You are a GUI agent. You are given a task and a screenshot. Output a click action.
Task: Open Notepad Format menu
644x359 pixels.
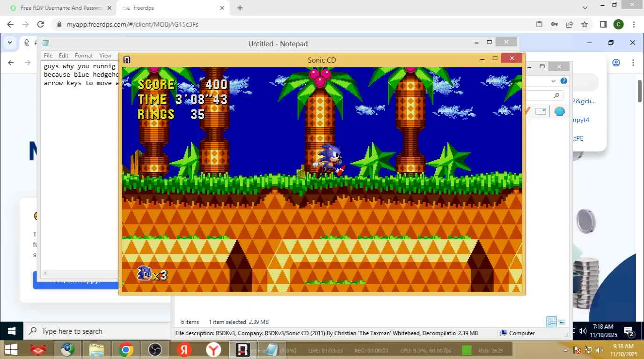click(84, 55)
